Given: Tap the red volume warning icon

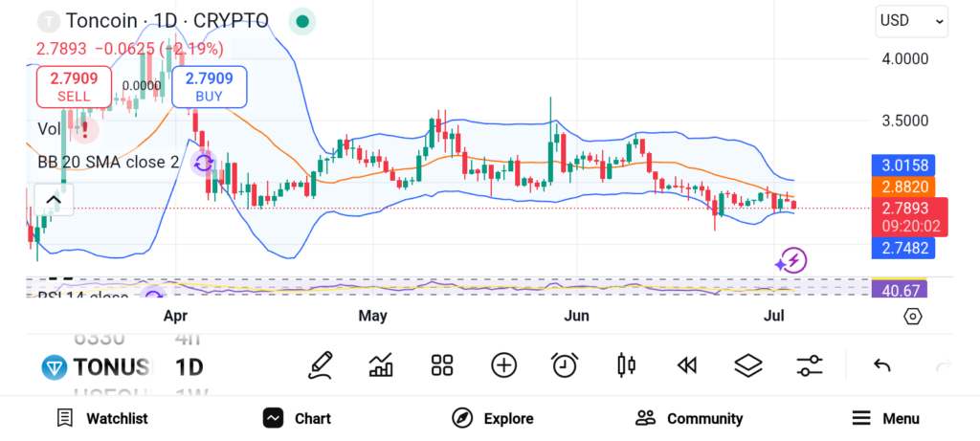Looking at the screenshot, I should 84,129.
